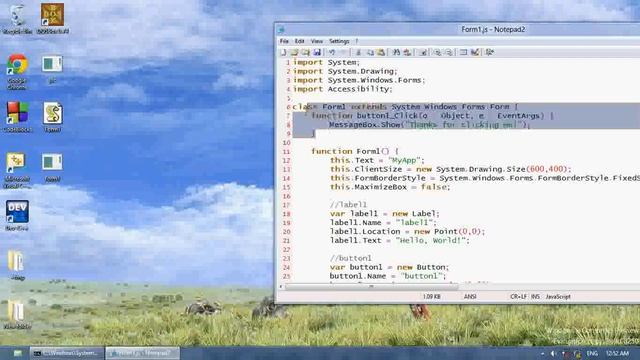640x360 pixels.
Task: Click the New document icon in Notepad2 toolbar
Action: [x=284, y=52]
